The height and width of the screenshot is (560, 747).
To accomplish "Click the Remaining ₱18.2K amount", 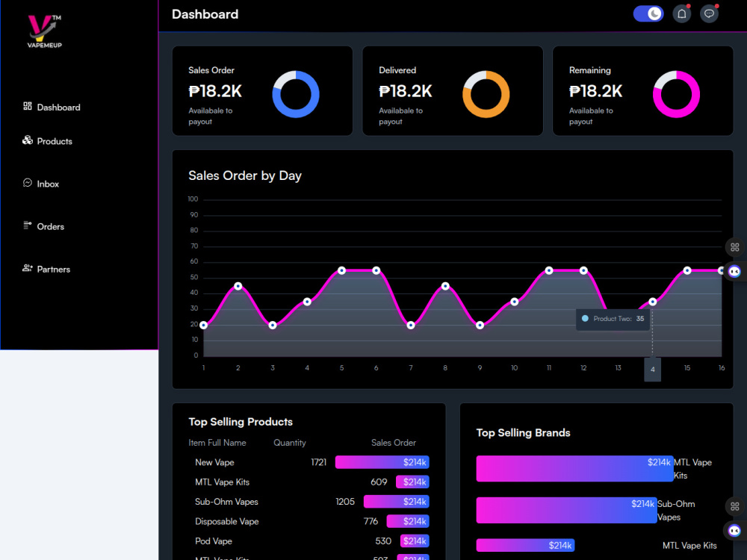I will coord(595,91).
